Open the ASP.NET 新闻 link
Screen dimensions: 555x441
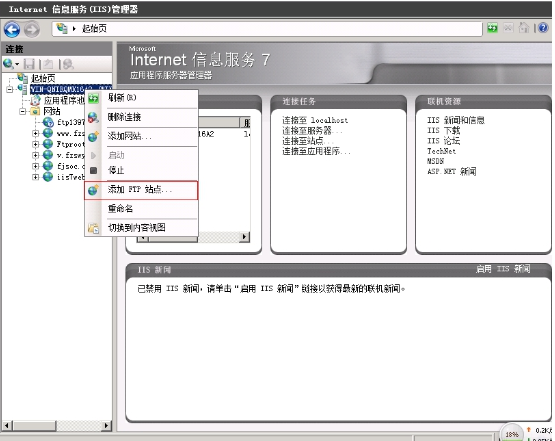click(x=452, y=171)
